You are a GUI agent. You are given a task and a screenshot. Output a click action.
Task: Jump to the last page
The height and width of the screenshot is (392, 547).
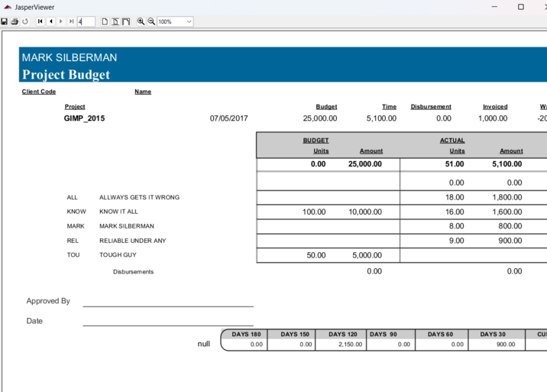71,21
